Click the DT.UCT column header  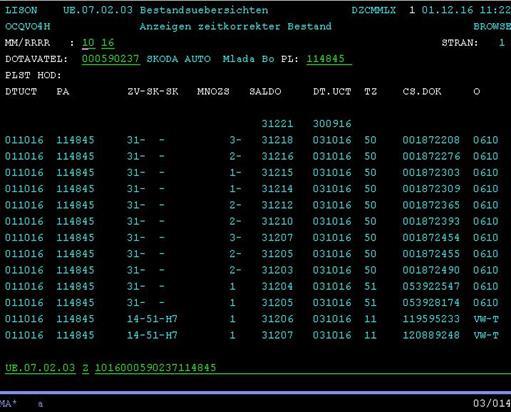pos(332,92)
